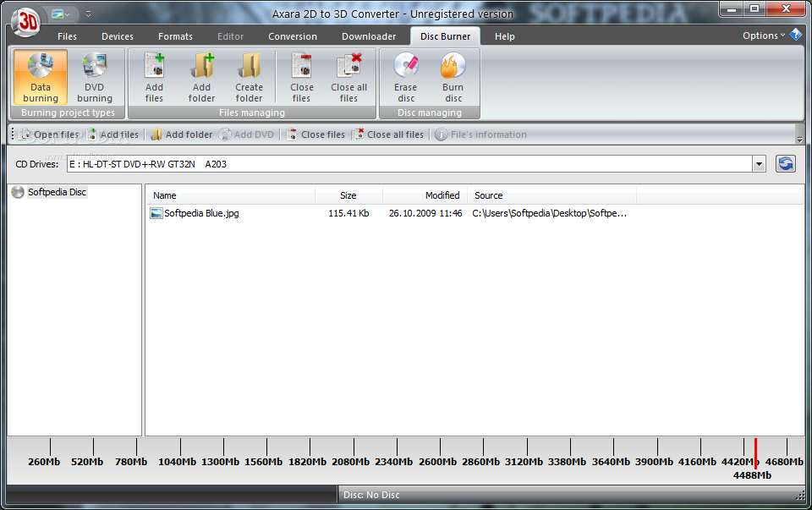This screenshot has height=510, width=812.
Task: Click Close all files in the secondary toolbar
Action: (x=388, y=134)
